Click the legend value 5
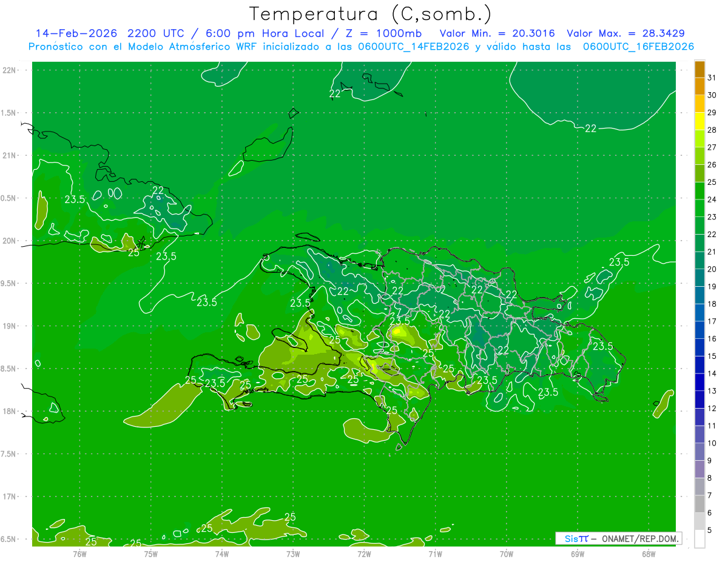 pos(710,530)
